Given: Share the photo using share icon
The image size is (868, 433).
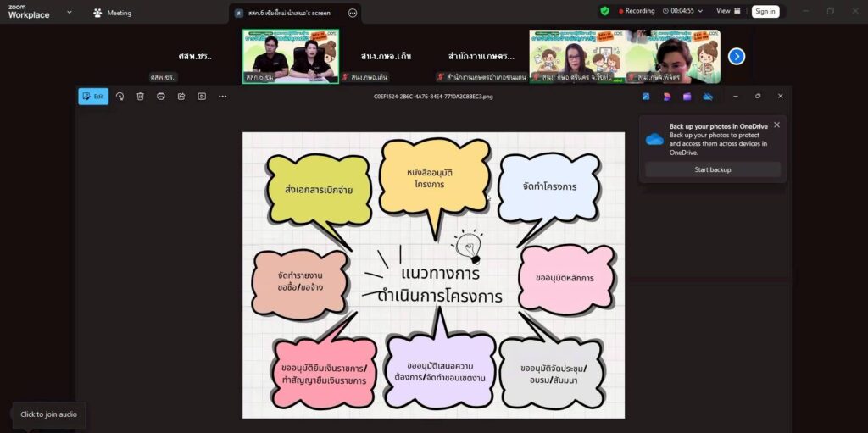Looking at the screenshot, I should (181, 97).
